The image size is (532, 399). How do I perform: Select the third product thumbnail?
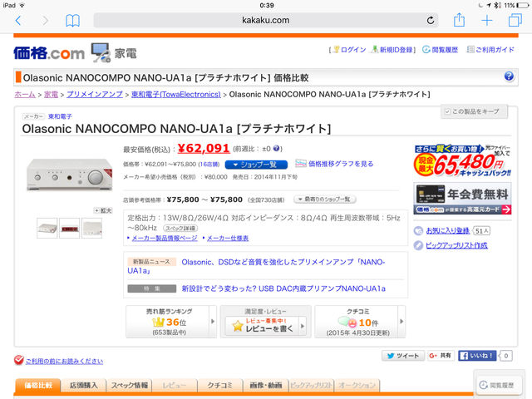[x=92, y=228]
